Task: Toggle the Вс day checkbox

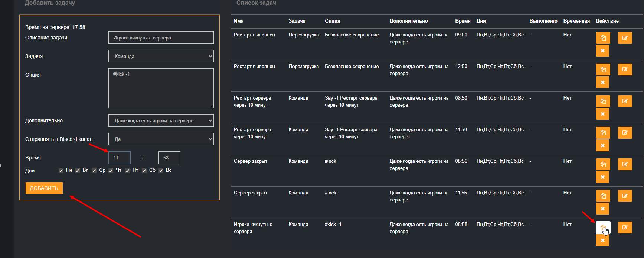Action: click(x=161, y=171)
